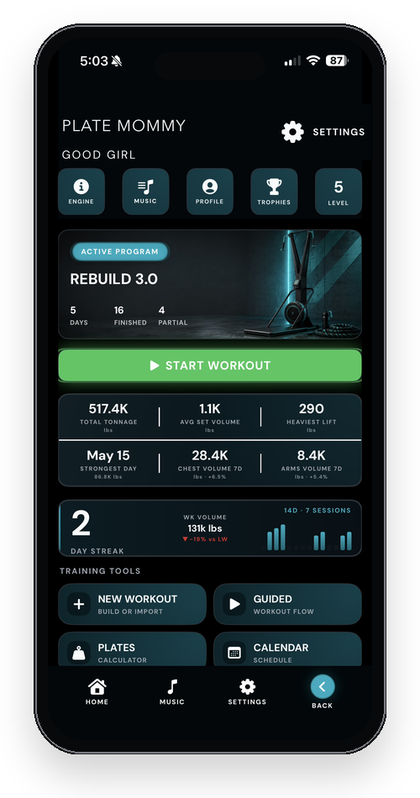The width and height of the screenshot is (420, 798).
Task: Tap the -19% vs LW indicator
Action: 205,539
